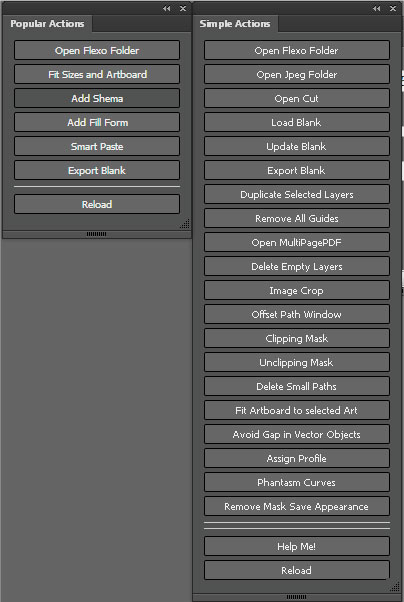
Task: Open the Offset Path Window
Action: tap(297, 314)
